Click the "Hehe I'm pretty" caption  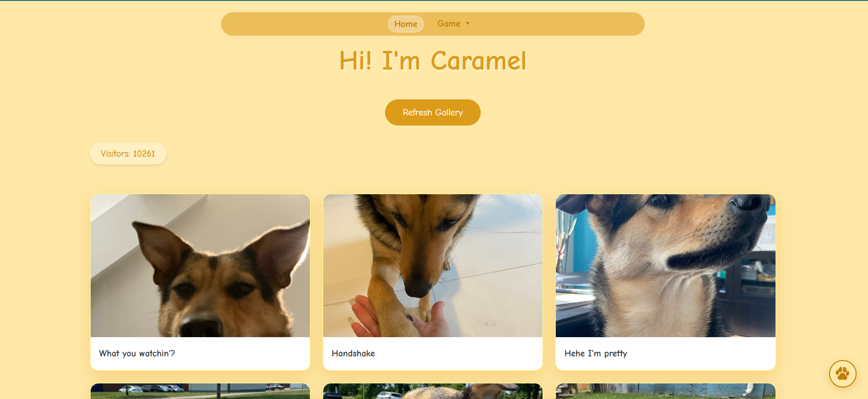[x=596, y=353]
